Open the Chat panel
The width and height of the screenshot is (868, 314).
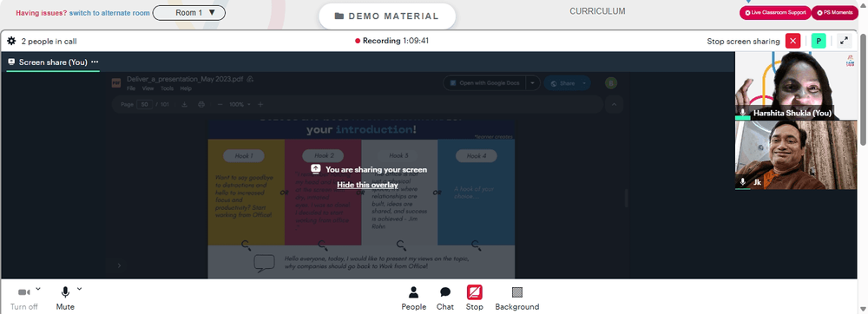(445, 298)
